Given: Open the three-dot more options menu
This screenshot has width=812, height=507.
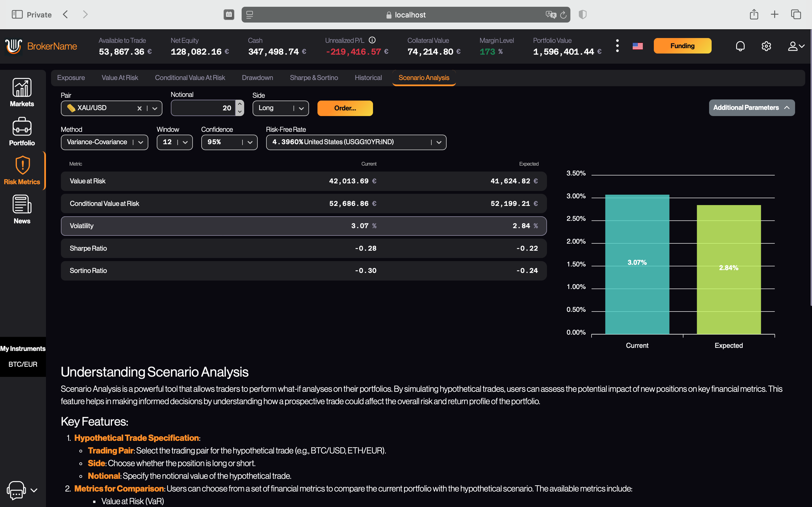Looking at the screenshot, I should coord(617,46).
